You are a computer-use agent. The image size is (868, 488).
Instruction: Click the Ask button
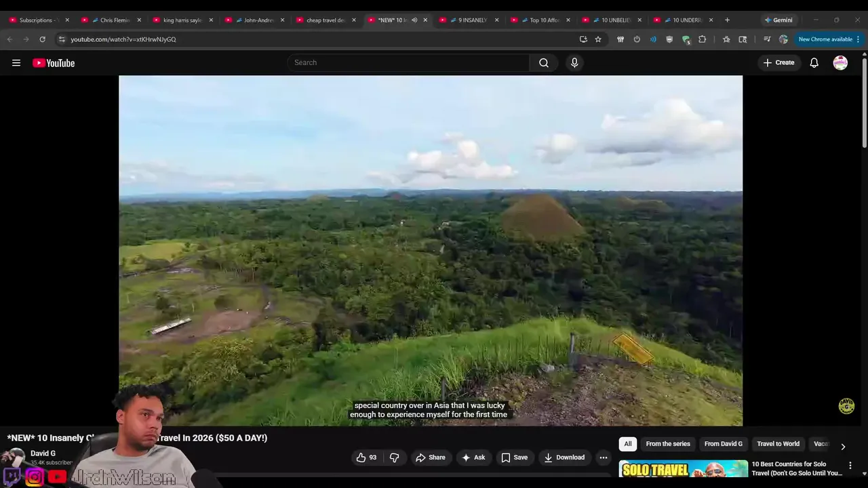pyautogui.click(x=473, y=457)
